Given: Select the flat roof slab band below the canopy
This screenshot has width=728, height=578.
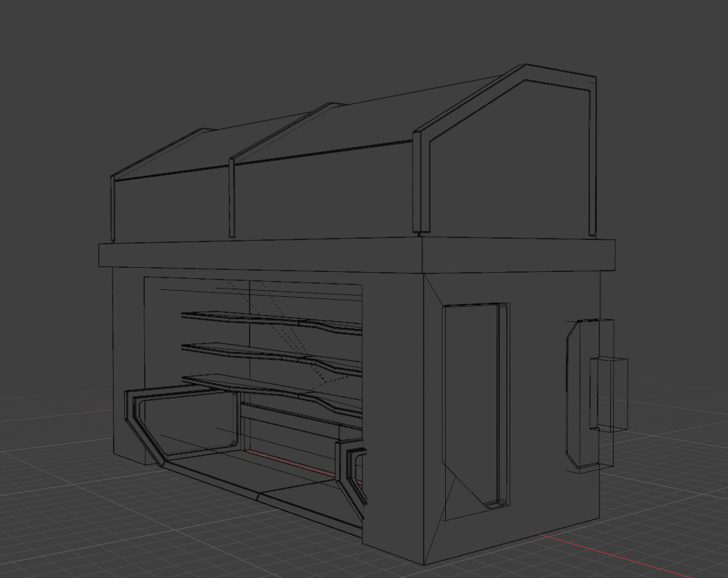Looking at the screenshot, I should pyautogui.click(x=356, y=257).
